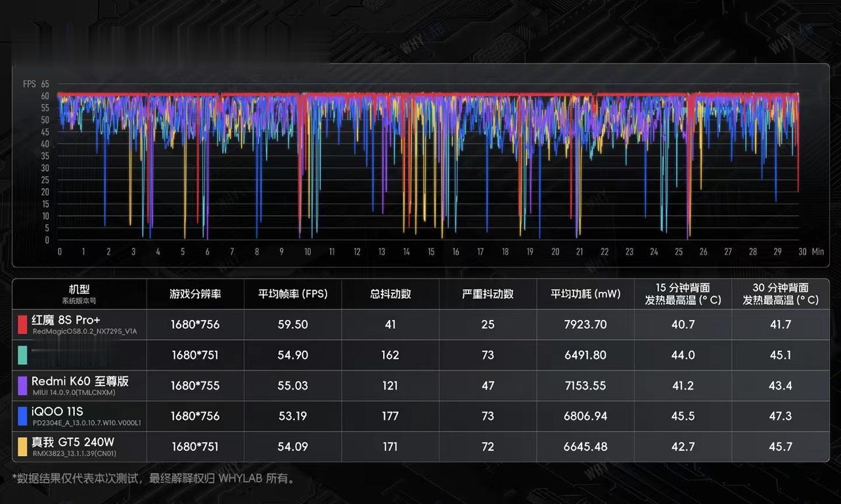Select the 平均功耗 (mW) column header
This screenshot has height=504, width=841.
pos(585,294)
